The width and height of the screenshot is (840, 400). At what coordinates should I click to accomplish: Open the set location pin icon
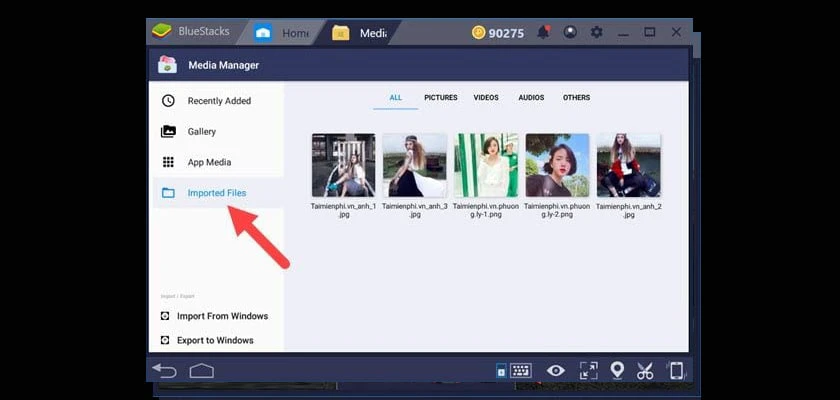[617, 370]
